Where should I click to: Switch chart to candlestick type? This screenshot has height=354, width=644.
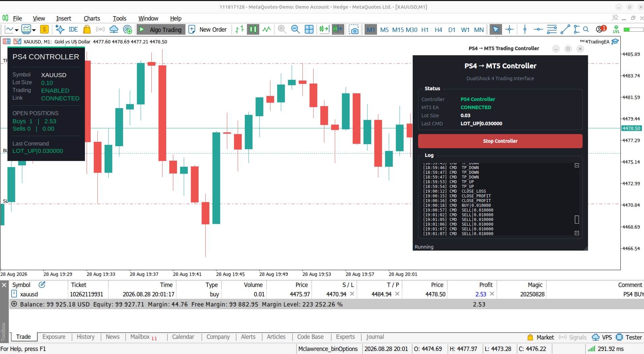point(253,30)
